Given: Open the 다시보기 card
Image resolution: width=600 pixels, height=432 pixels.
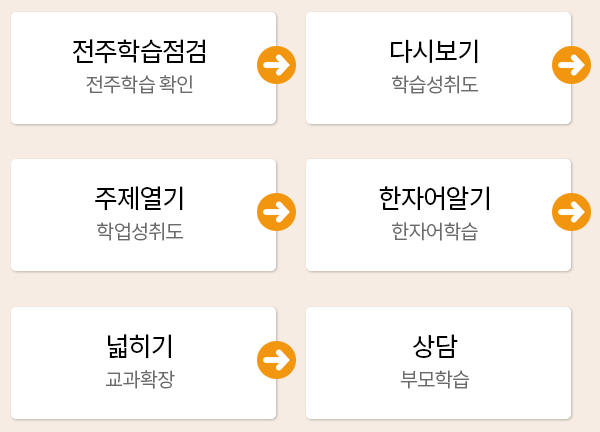Looking at the screenshot, I should point(439,68).
